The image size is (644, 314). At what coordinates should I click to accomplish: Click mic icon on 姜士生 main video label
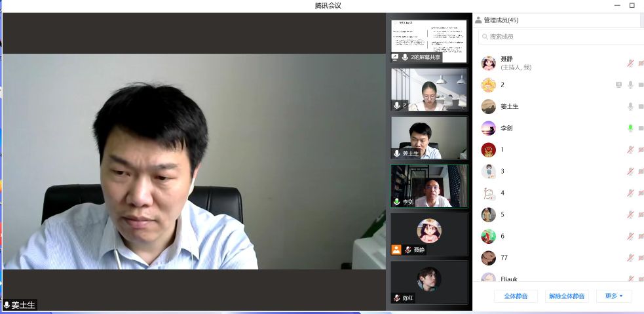point(7,305)
